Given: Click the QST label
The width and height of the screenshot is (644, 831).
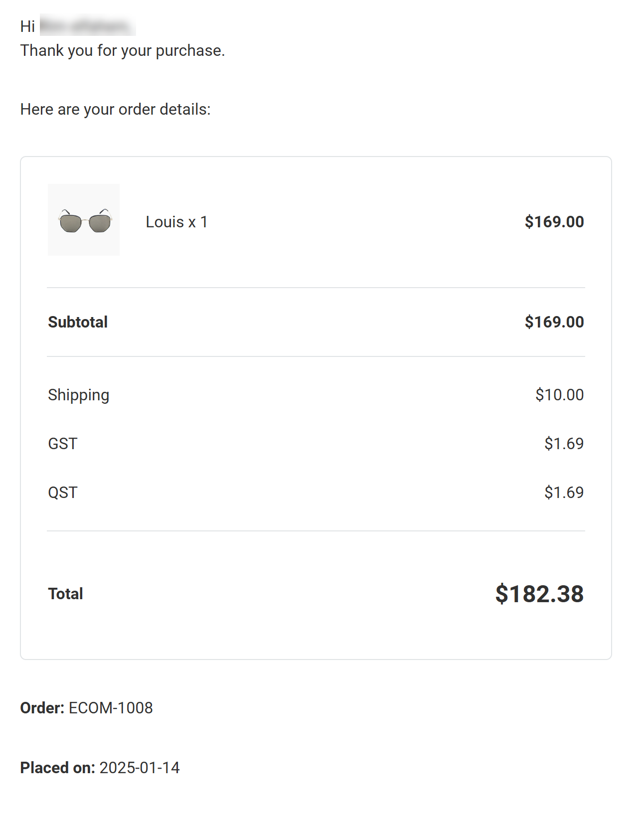Looking at the screenshot, I should click(x=62, y=493).
